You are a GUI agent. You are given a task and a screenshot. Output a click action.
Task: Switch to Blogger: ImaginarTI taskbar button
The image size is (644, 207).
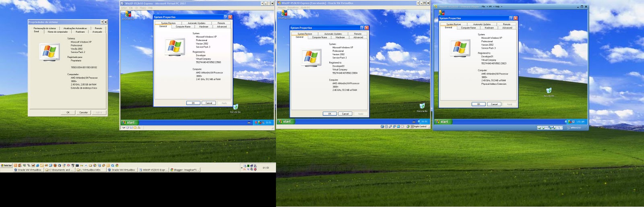[x=185, y=170]
